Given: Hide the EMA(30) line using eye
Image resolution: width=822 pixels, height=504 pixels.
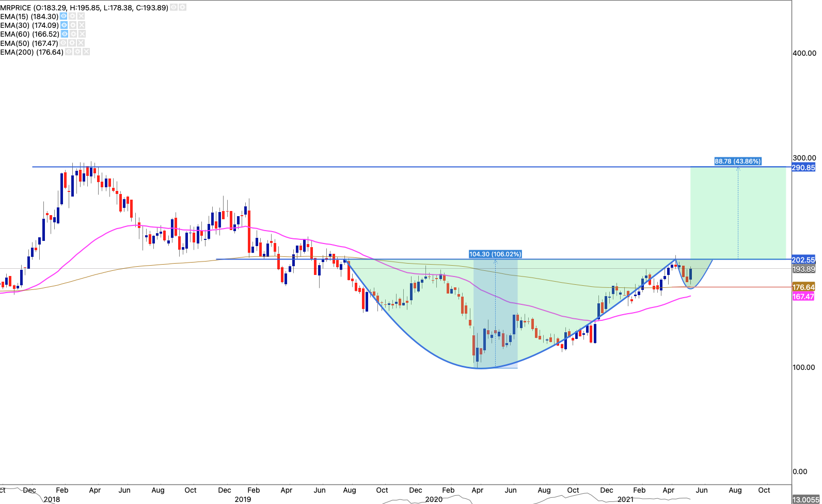Looking at the screenshot, I should pyautogui.click(x=64, y=25).
